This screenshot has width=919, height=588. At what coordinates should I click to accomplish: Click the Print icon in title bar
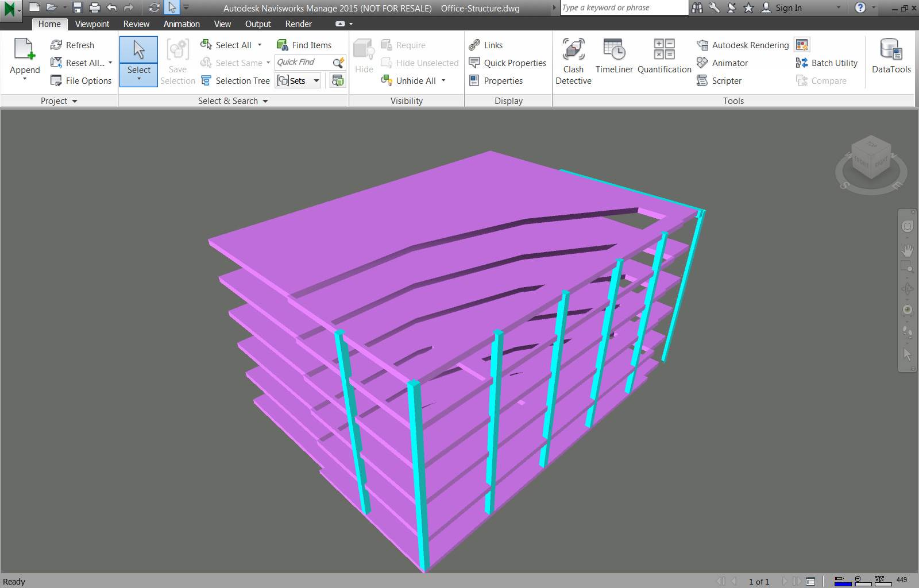pos(95,7)
